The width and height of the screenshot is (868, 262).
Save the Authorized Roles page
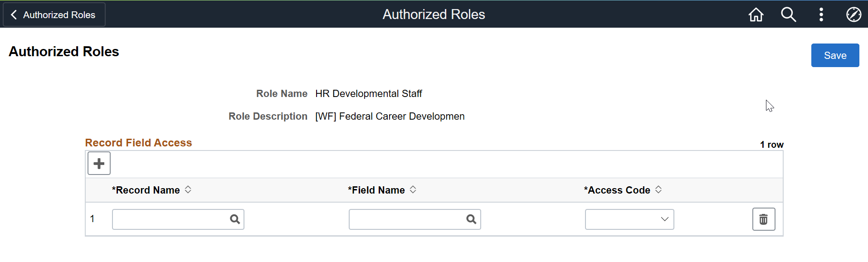click(835, 55)
